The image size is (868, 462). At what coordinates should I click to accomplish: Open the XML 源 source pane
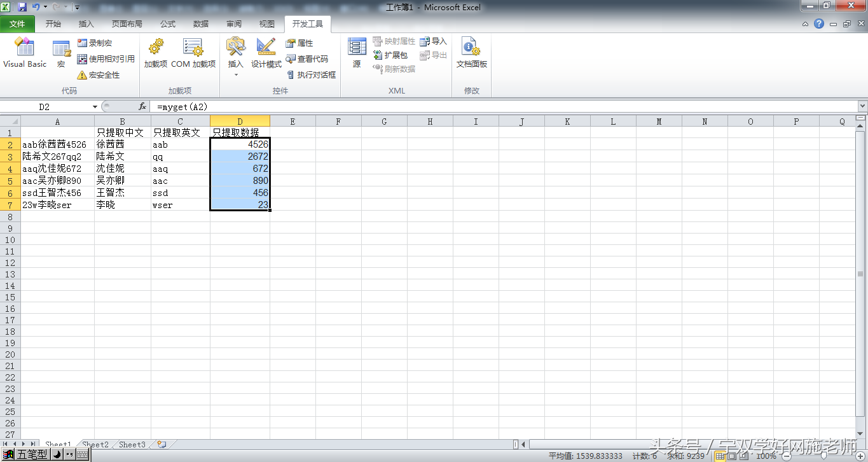357,53
